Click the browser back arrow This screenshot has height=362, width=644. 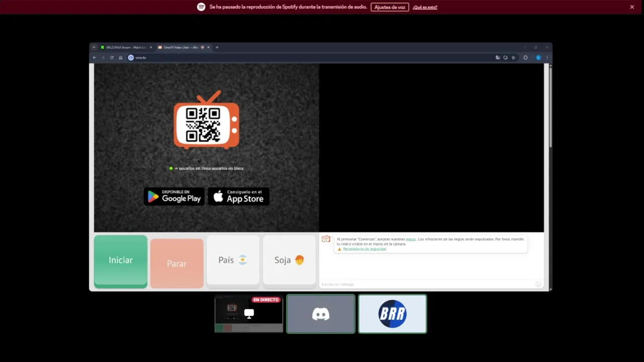coord(94,58)
